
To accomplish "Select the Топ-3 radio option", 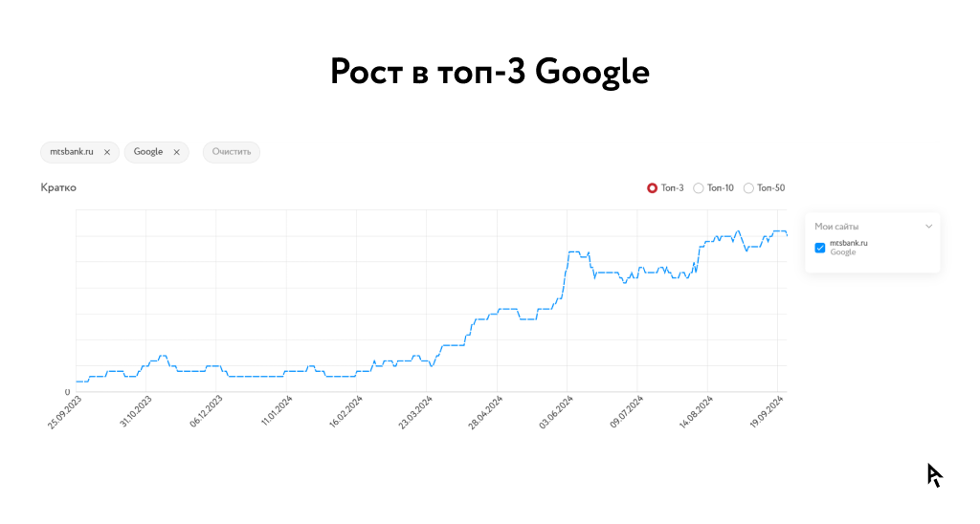I will pyautogui.click(x=653, y=188).
